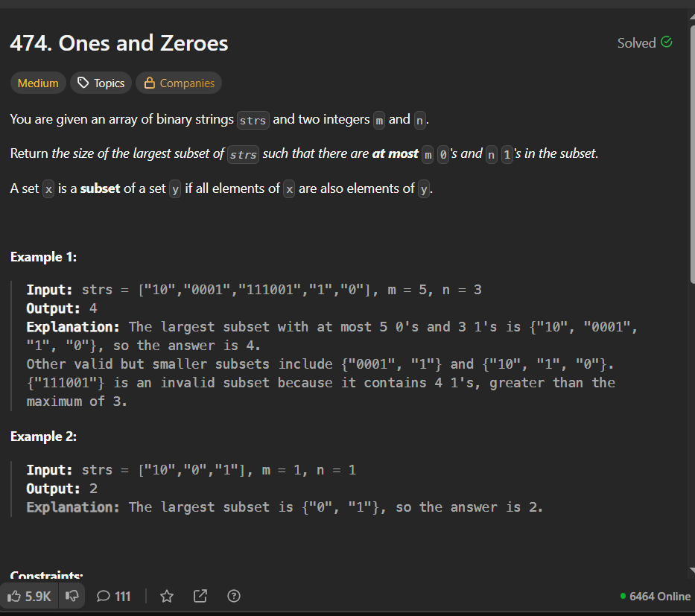This screenshot has height=616, width=695.
Task: Open the help question mark icon
Action: 234,596
